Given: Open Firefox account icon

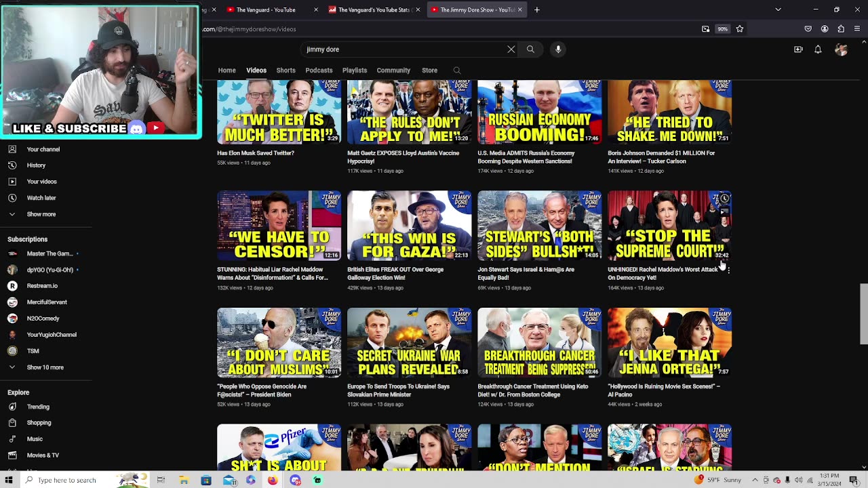Looking at the screenshot, I should [825, 29].
